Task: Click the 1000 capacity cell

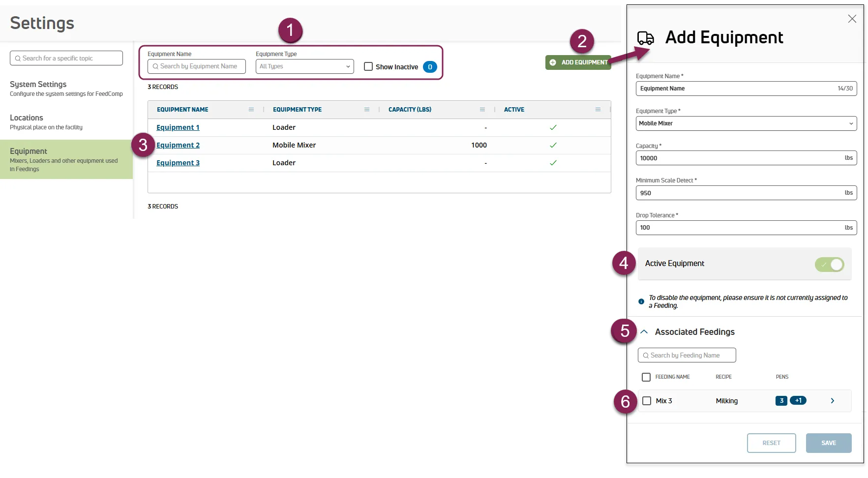Action: (479, 145)
